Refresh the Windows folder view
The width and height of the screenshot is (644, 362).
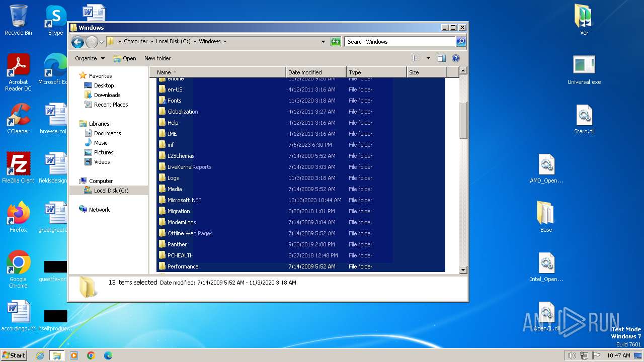[336, 42]
